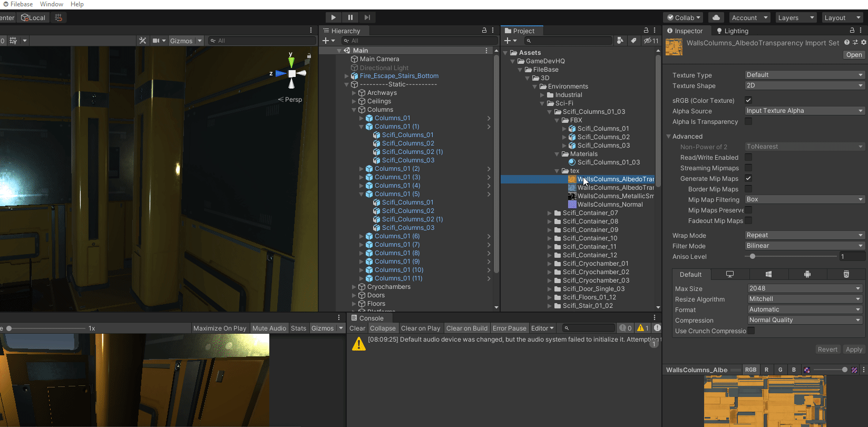868x427 pixels.
Task: Click Mute Audio in Game view
Action: tap(269, 328)
